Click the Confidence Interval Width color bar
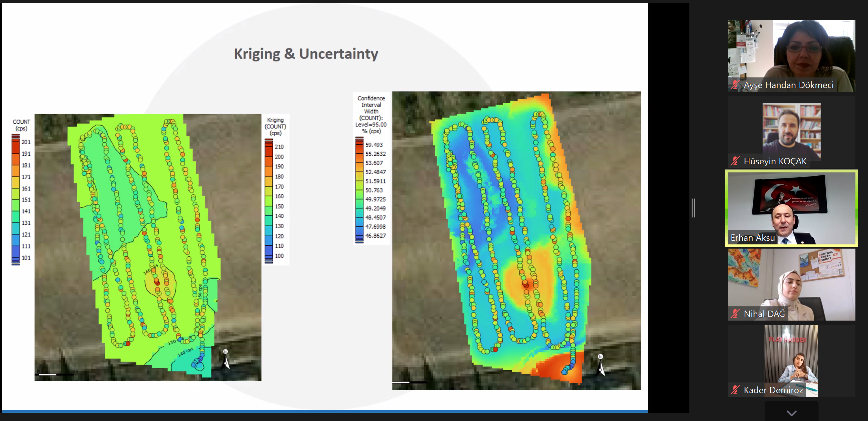 (x=359, y=190)
